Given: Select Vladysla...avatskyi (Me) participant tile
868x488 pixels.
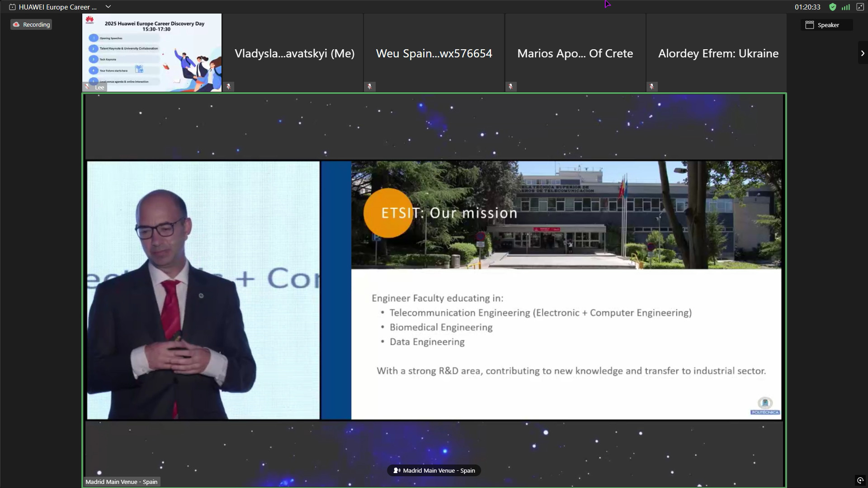Looking at the screenshot, I should click(x=293, y=53).
